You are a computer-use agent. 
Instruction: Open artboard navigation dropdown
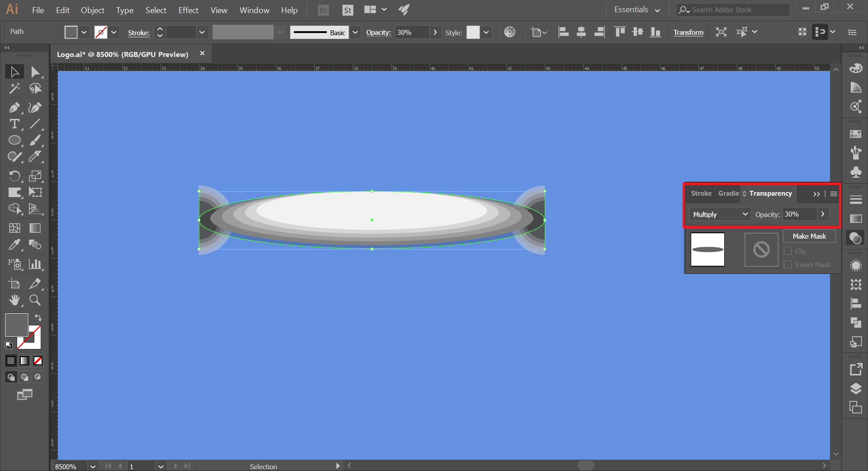pos(160,466)
